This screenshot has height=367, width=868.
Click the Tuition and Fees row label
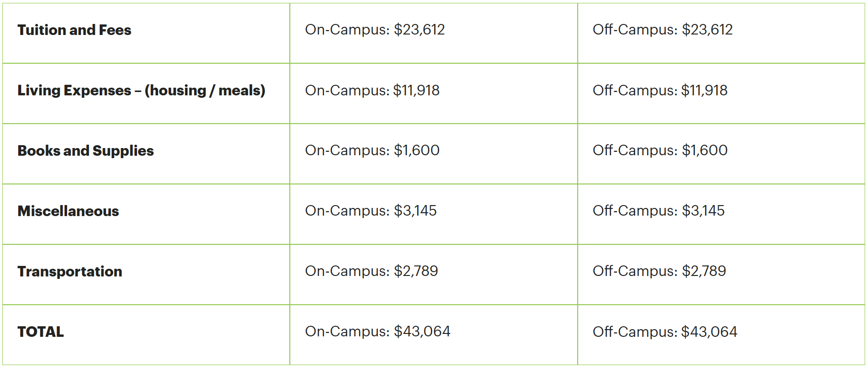point(74,30)
